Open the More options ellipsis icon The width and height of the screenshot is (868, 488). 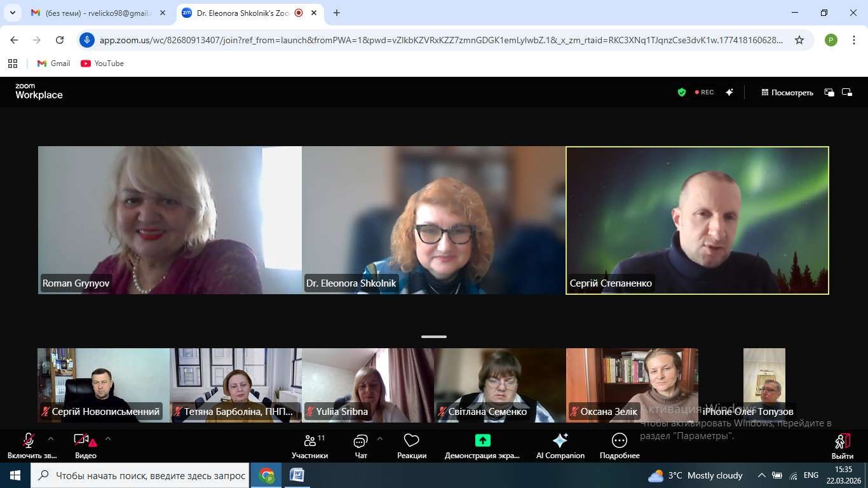(619, 441)
